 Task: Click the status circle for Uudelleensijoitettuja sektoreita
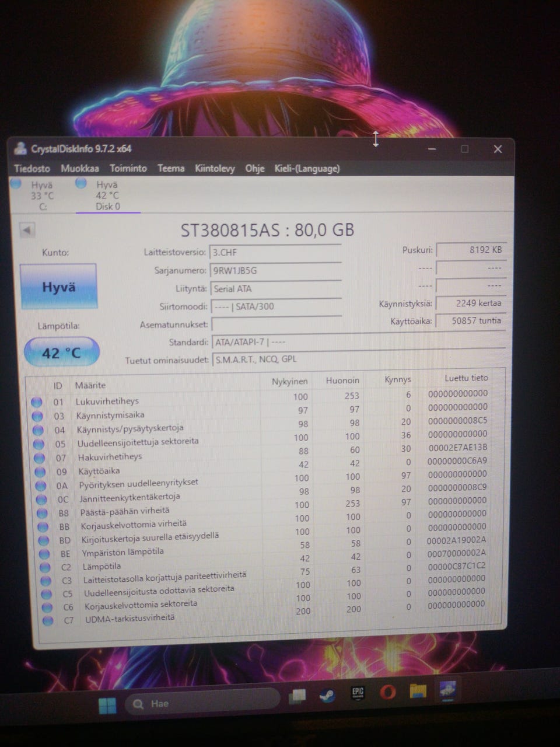38,444
